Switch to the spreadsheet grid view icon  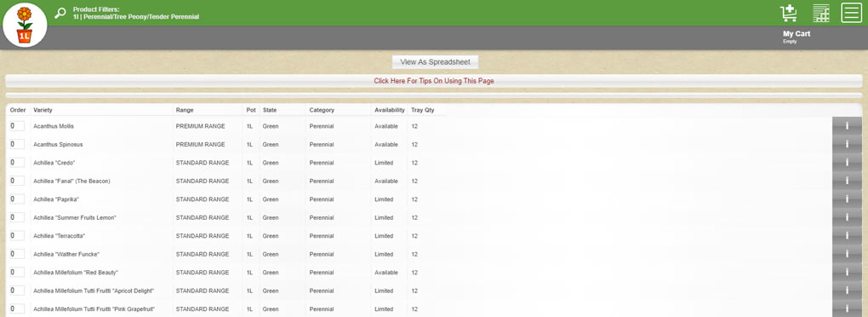[821, 13]
